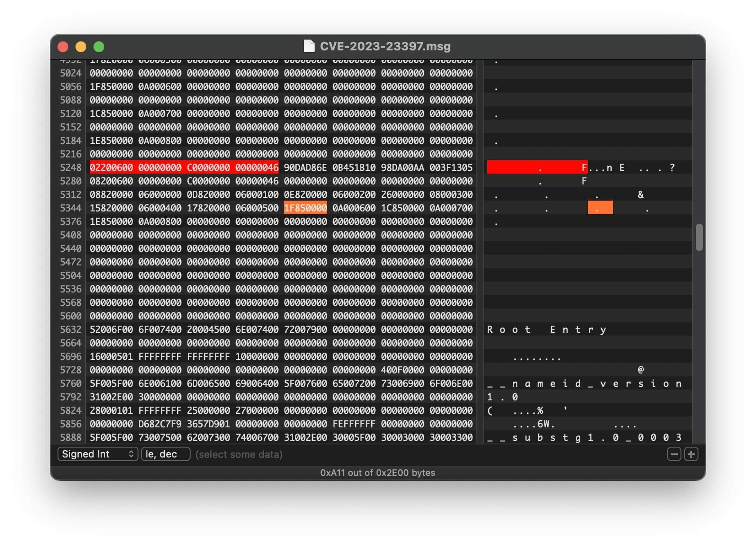
Task: Click hex bytes 08200600 on row 5280
Action: tap(111, 181)
